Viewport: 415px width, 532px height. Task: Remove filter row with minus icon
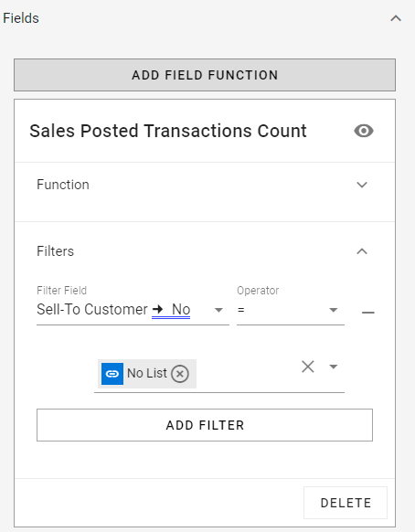368,312
